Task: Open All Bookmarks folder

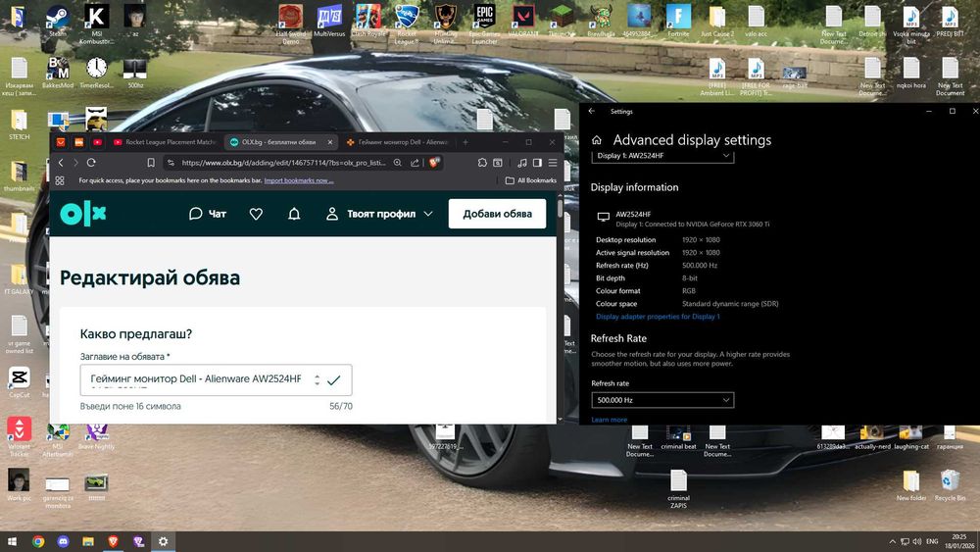Action: point(530,180)
